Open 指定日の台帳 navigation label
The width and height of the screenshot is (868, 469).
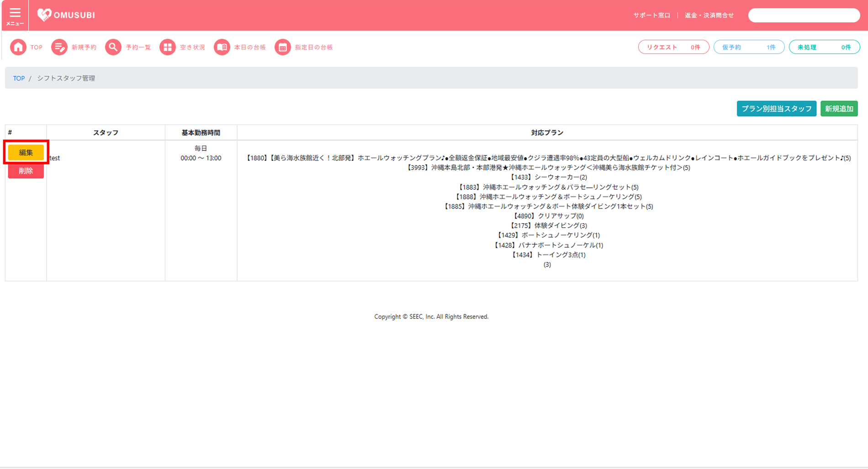pos(314,48)
